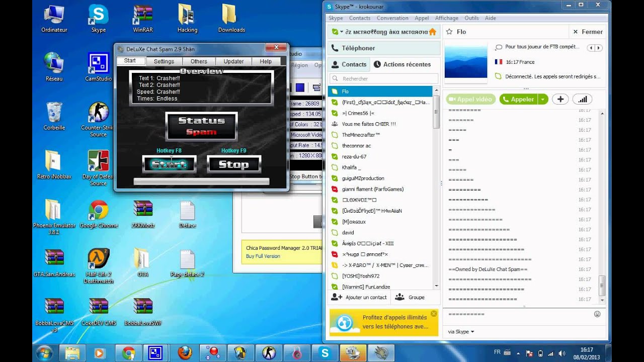The width and height of the screenshot is (644, 362).
Task: Expand the Appeler call options arrow
Action: [x=543, y=99]
